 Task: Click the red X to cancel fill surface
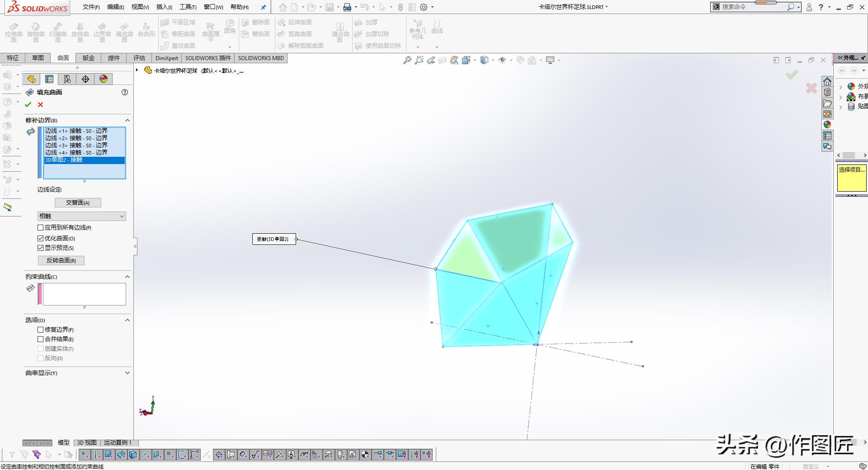(40, 105)
